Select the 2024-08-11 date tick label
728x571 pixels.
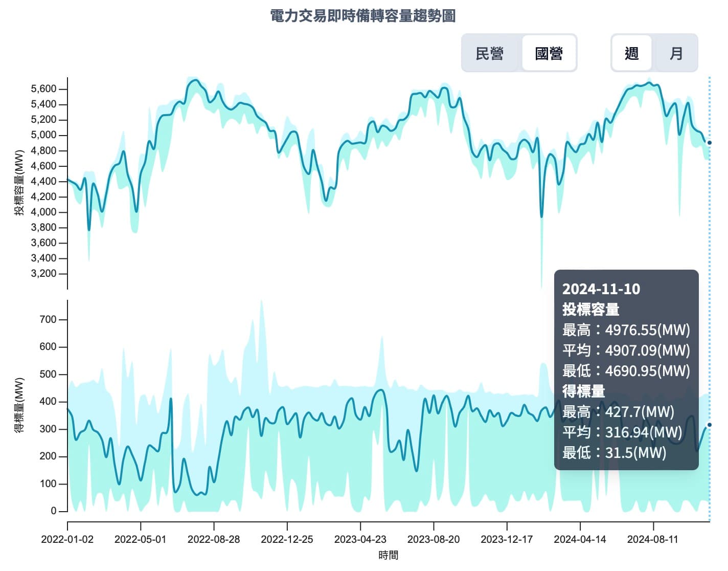[653, 539]
